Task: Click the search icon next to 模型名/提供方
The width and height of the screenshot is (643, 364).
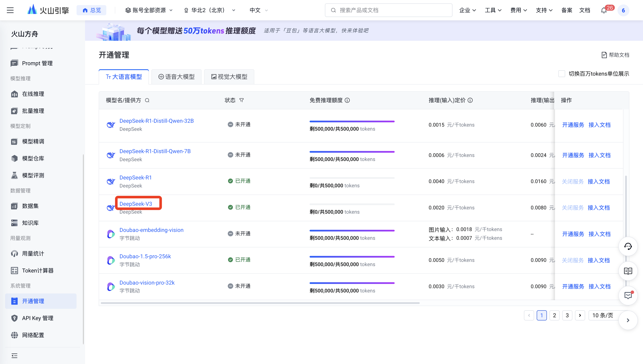Action: point(147,100)
